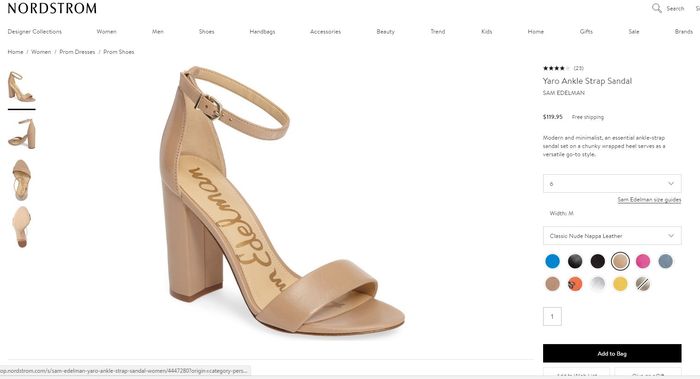
Task: Open the Beauty menu
Action: point(386,32)
